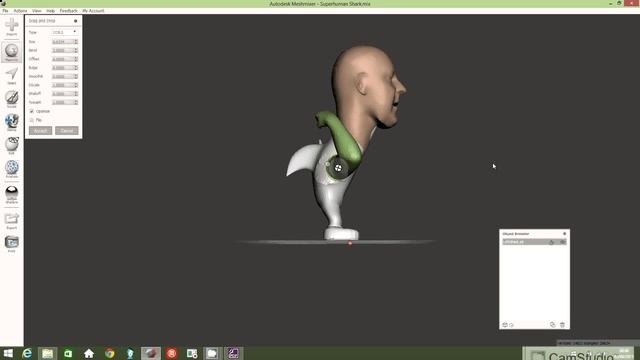The image size is (640, 360).
Task: Open the Actions menu
Action: [20, 11]
